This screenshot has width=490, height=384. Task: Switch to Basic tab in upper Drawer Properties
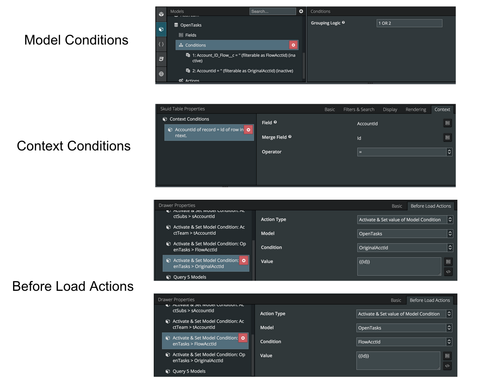tap(397, 206)
